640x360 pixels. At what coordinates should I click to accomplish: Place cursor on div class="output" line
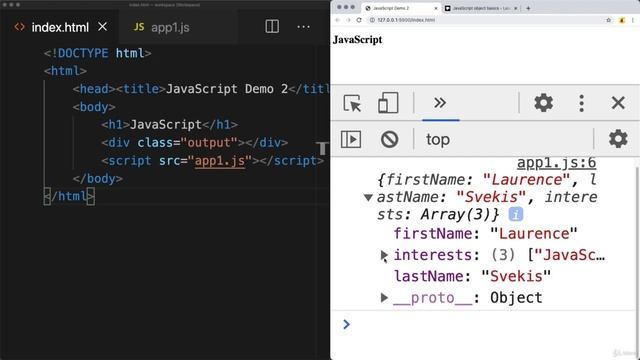tap(195, 143)
